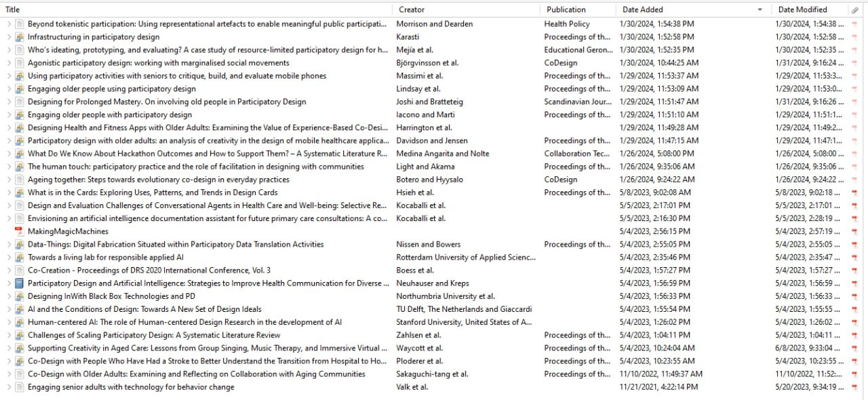Screen dimensions: 868x400
Task: Click the icon for 'Challenges of Scaling Participatory Design'
Action: pos(20,335)
